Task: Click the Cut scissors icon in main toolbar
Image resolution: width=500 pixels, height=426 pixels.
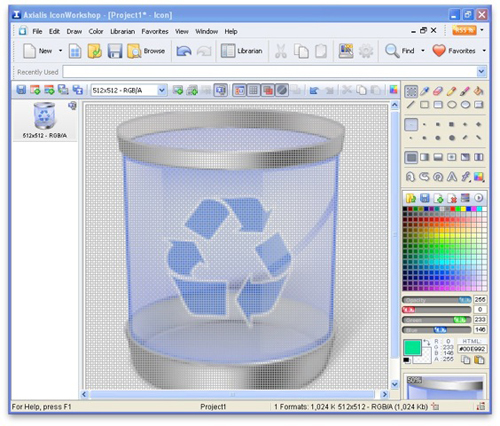Action: tap(281, 51)
